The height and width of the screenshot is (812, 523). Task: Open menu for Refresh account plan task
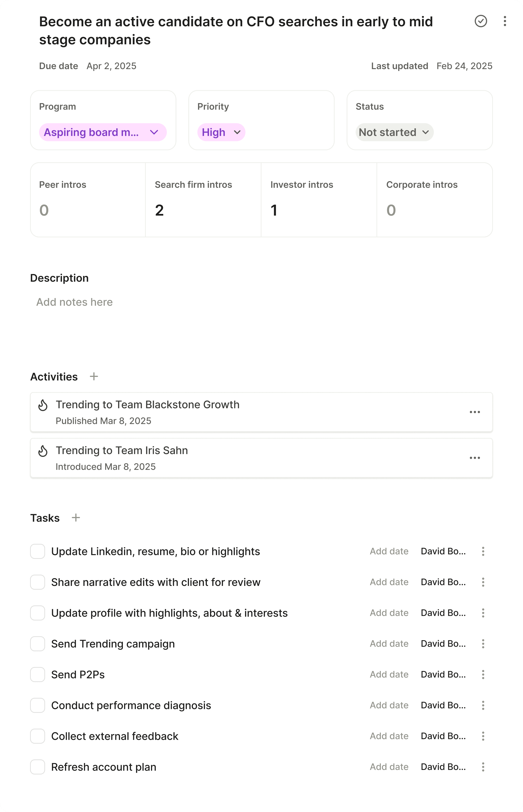(483, 767)
